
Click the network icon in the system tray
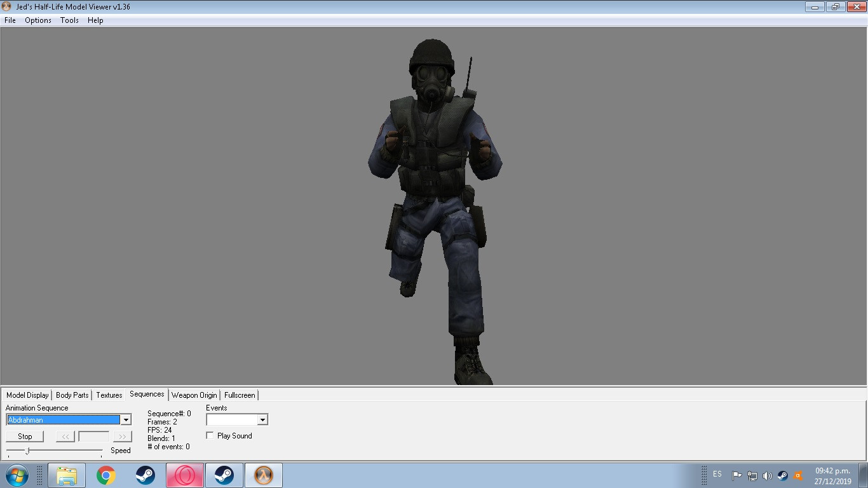(752, 475)
